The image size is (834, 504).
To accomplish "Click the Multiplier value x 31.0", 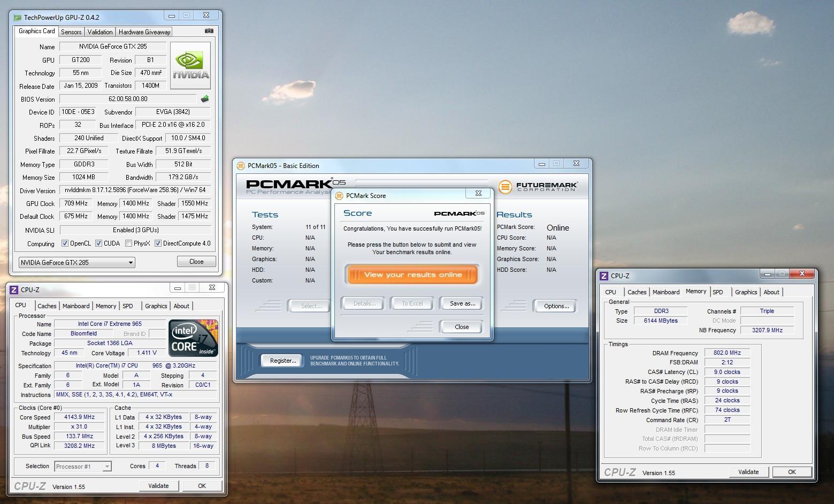I will click(79, 427).
